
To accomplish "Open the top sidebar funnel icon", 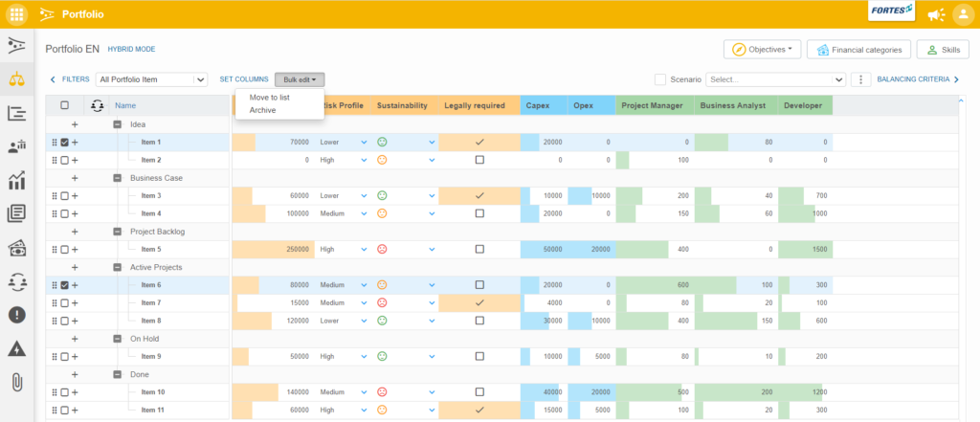I will (17, 44).
